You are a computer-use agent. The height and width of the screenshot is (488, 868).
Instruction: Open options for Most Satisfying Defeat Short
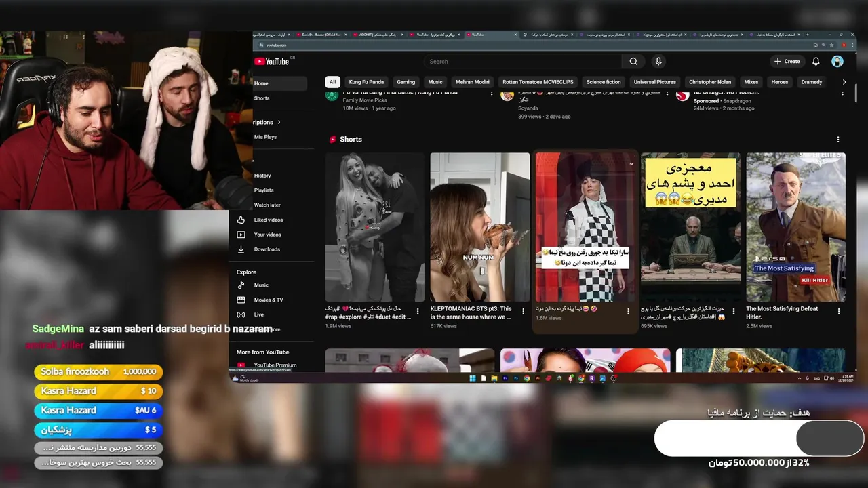(x=839, y=312)
